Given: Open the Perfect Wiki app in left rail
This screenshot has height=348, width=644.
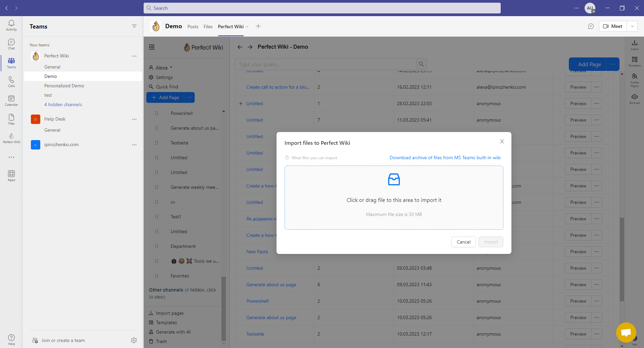Looking at the screenshot, I should point(11,138).
